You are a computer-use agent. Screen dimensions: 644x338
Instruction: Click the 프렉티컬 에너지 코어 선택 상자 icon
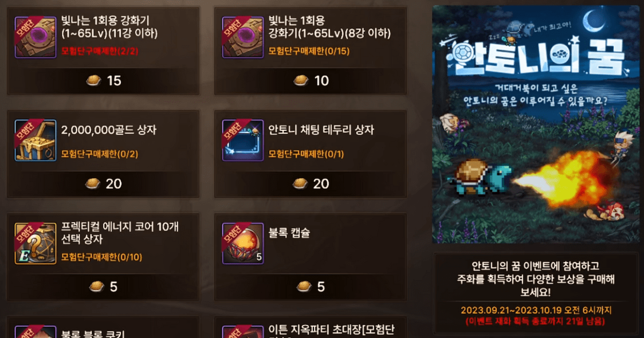[x=35, y=243]
